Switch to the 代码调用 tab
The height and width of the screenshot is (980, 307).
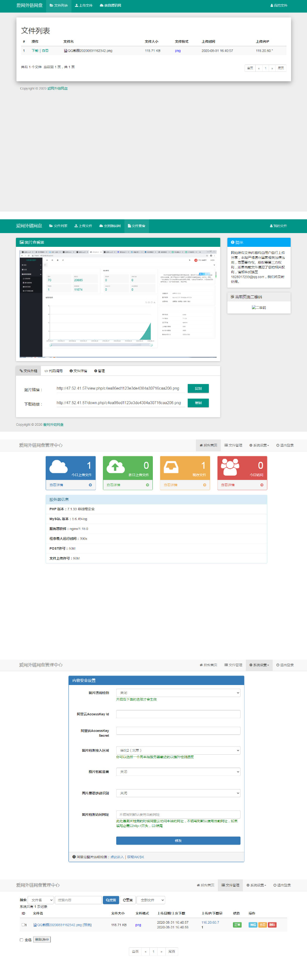[x=53, y=371]
